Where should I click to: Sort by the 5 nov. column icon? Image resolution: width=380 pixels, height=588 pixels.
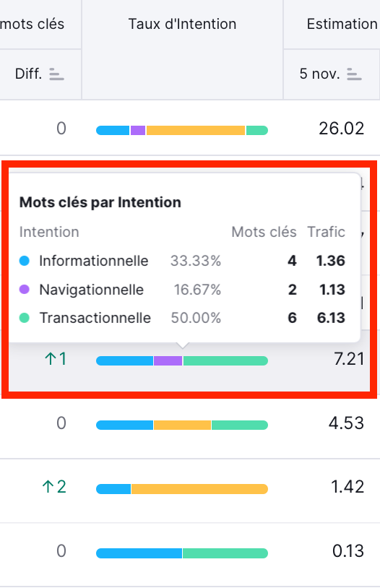tap(354, 74)
